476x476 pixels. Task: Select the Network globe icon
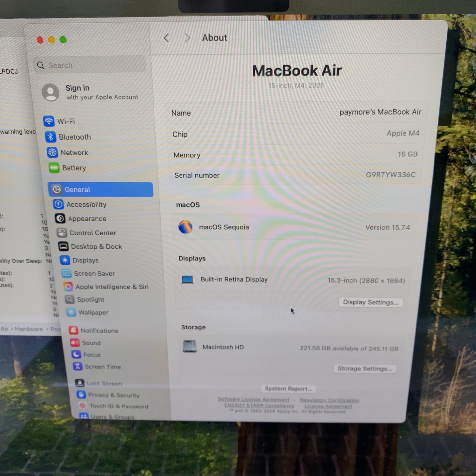pos(52,153)
